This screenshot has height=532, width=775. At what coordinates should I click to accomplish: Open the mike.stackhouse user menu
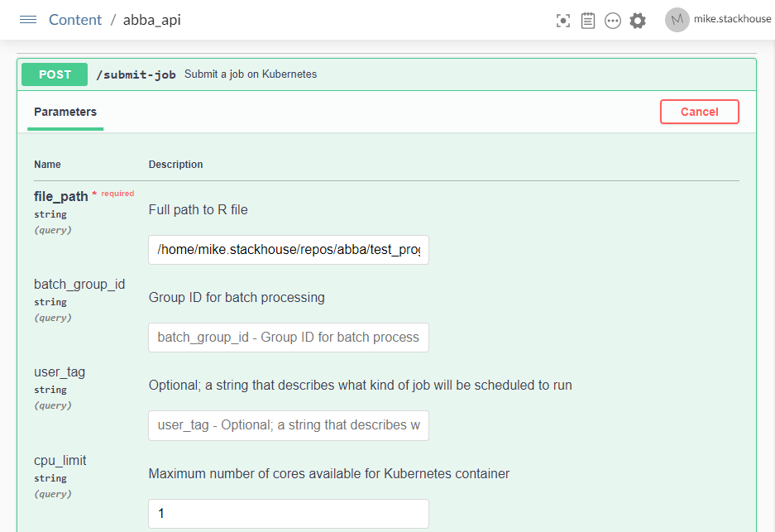click(733, 20)
